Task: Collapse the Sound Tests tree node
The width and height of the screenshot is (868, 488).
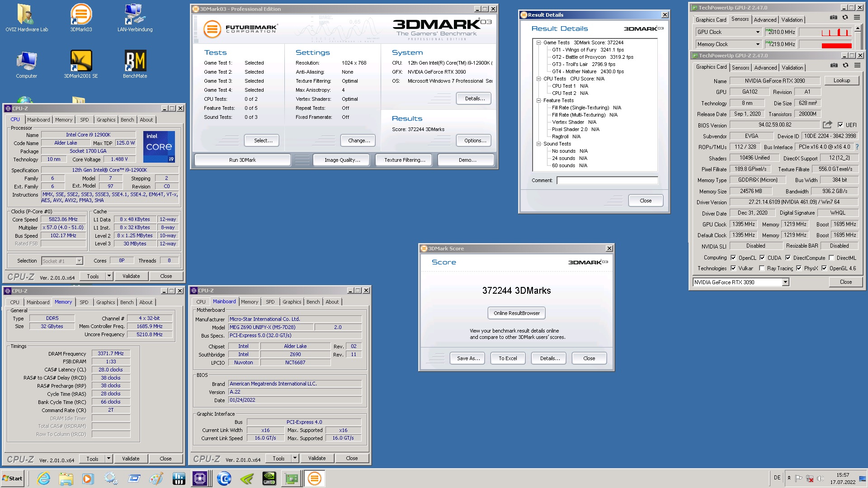Action: 538,144
